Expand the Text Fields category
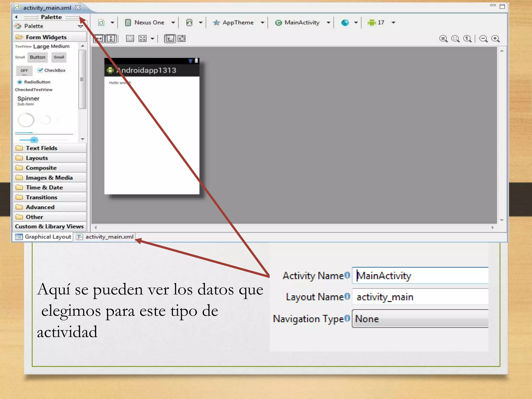The height and width of the screenshot is (399, 532). pos(50,148)
